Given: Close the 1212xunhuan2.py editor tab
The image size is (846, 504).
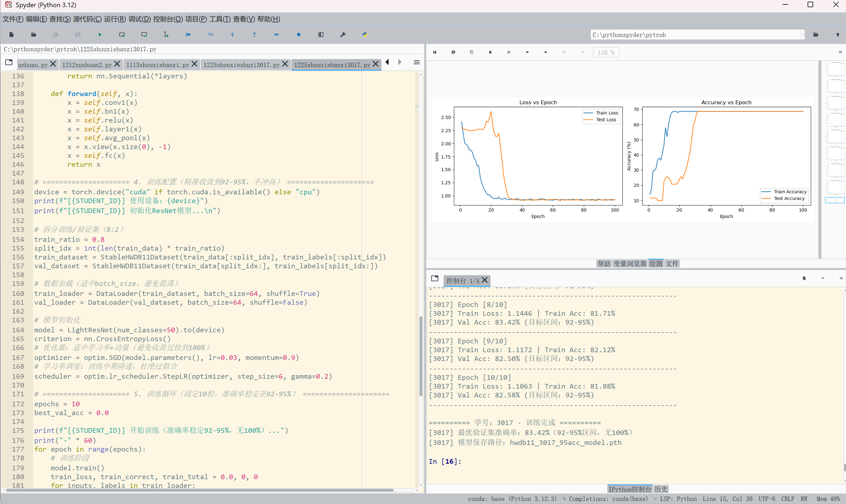Looking at the screenshot, I should pos(117,64).
